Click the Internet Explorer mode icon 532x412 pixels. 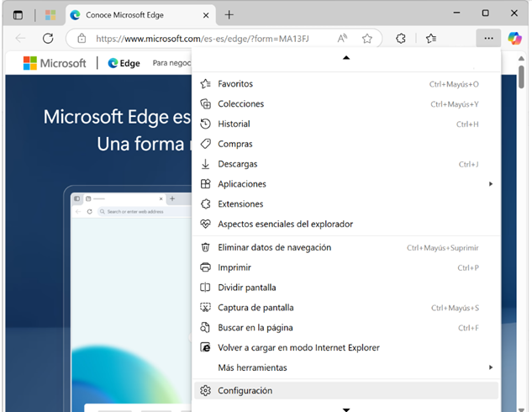pyautogui.click(x=205, y=347)
